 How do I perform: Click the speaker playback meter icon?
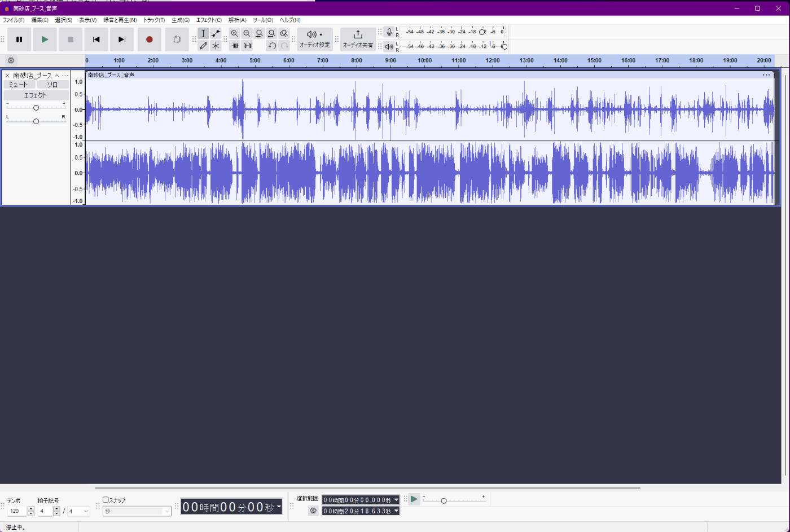click(389, 47)
